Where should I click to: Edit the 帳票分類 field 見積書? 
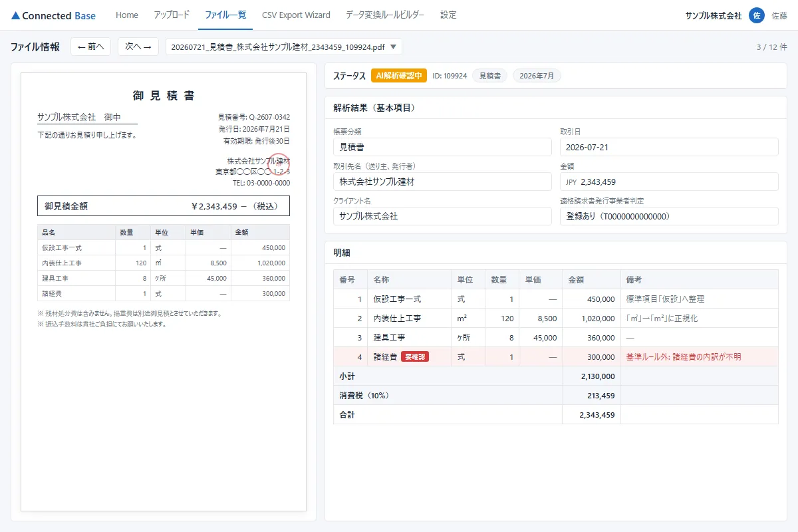(442, 147)
